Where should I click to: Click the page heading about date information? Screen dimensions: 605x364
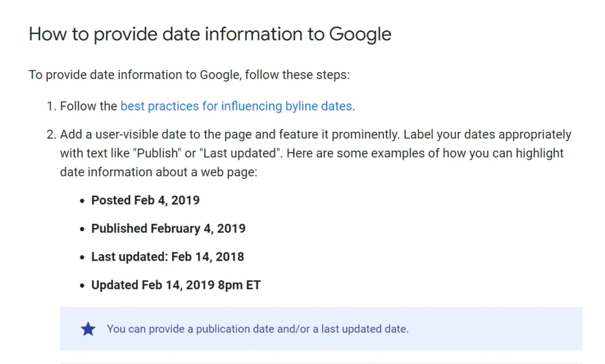pos(210,34)
